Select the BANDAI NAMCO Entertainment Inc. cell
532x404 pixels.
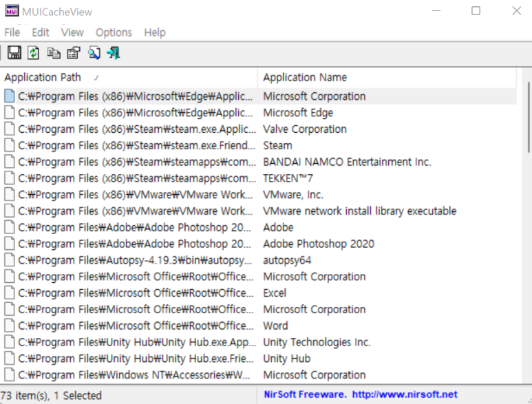point(347,162)
